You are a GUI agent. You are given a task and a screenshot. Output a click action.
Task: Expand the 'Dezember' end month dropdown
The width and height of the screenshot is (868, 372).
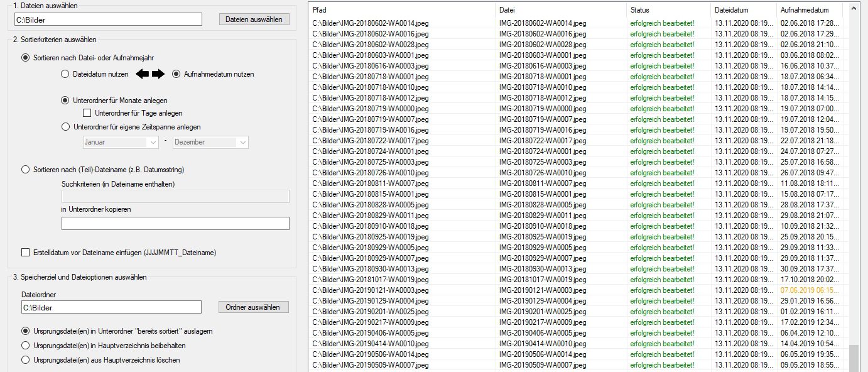pyautogui.click(x=210, y=142)
